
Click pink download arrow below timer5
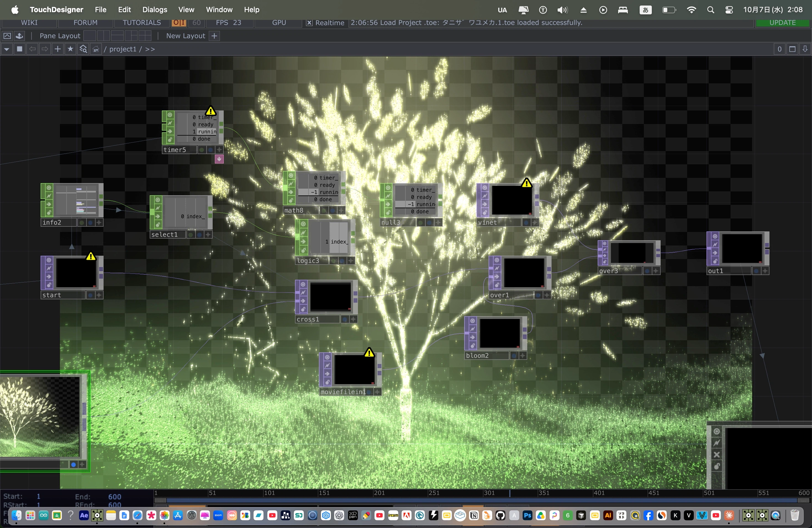click(x=219, y=159)
